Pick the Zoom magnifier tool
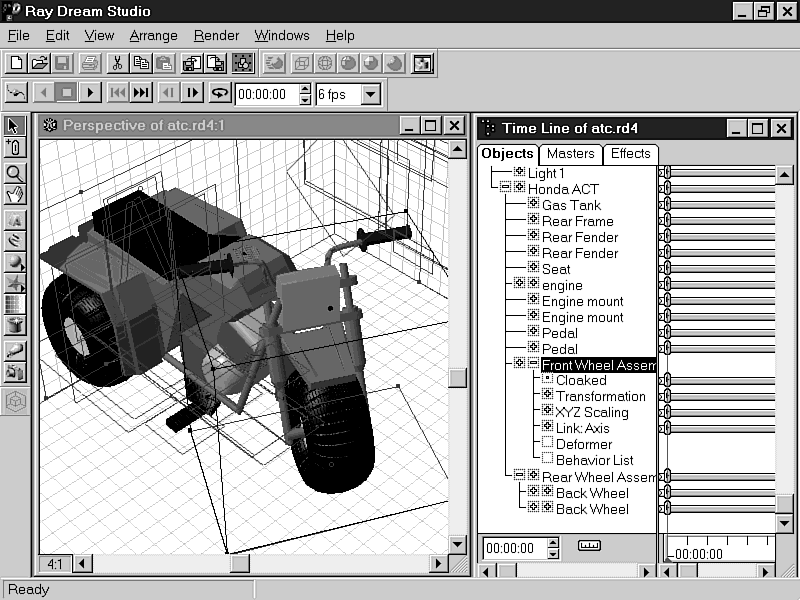 [15, 172]
